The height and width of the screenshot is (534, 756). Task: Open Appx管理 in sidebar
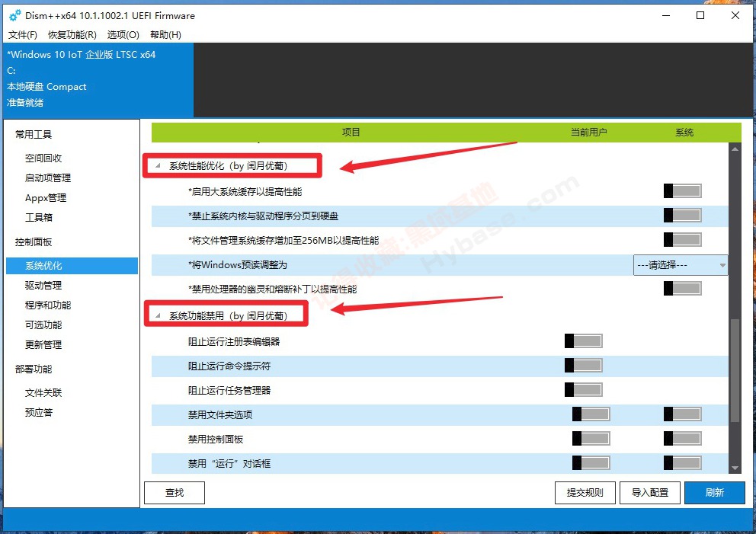[x=46, y=197]
